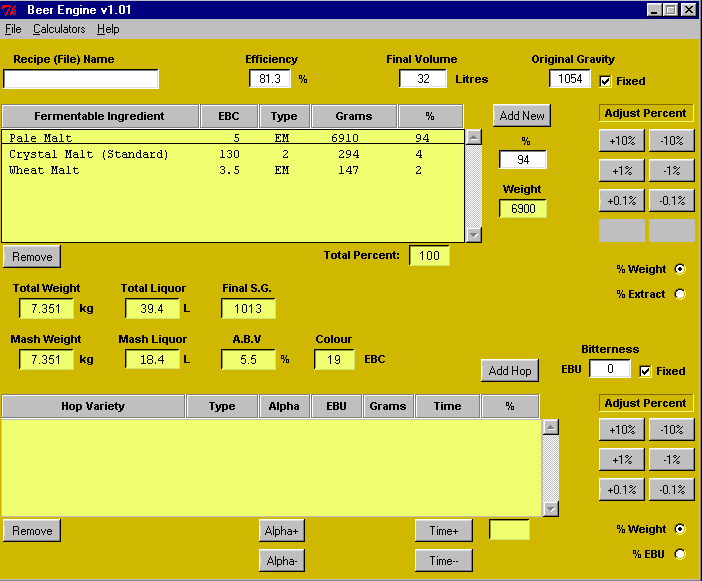This screenshot has height=581, width=702.
Task: Click hop list scroll down arrow
Action: [551, 509]
